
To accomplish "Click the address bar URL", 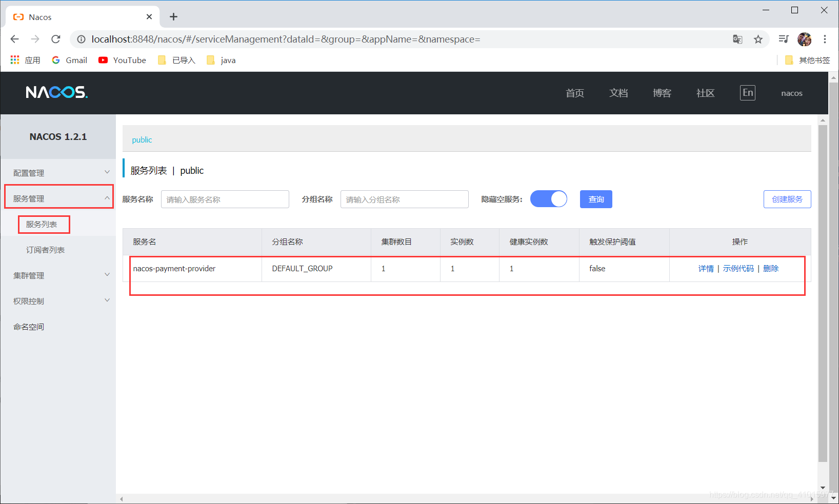I will pos(286,39).
